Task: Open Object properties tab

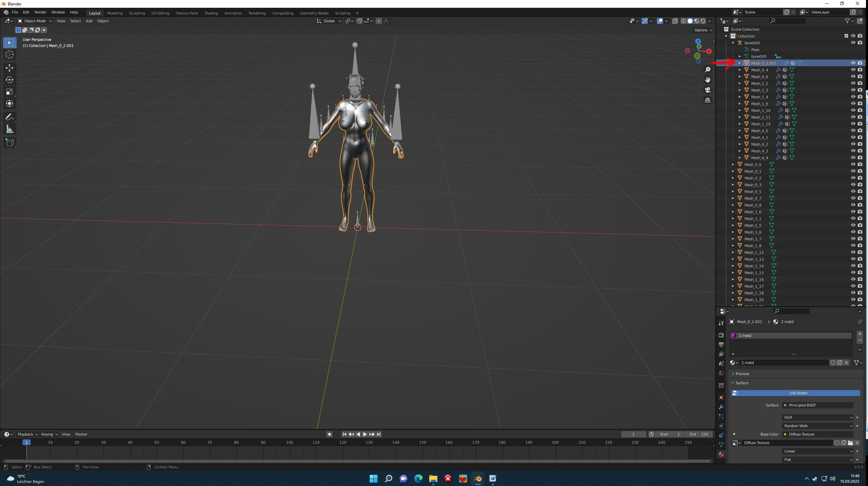Action: click(721, 397)
